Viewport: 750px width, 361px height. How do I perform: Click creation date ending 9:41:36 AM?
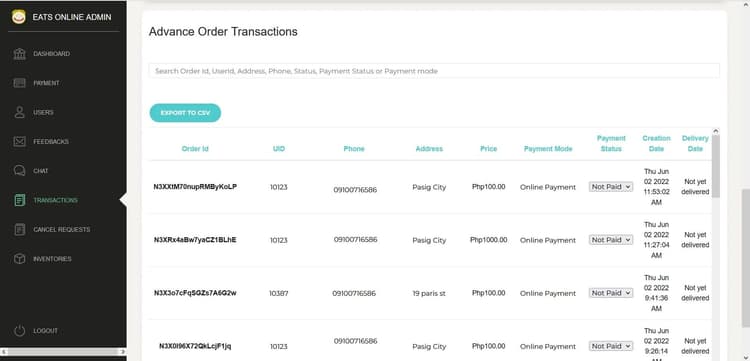pos(656,293)
